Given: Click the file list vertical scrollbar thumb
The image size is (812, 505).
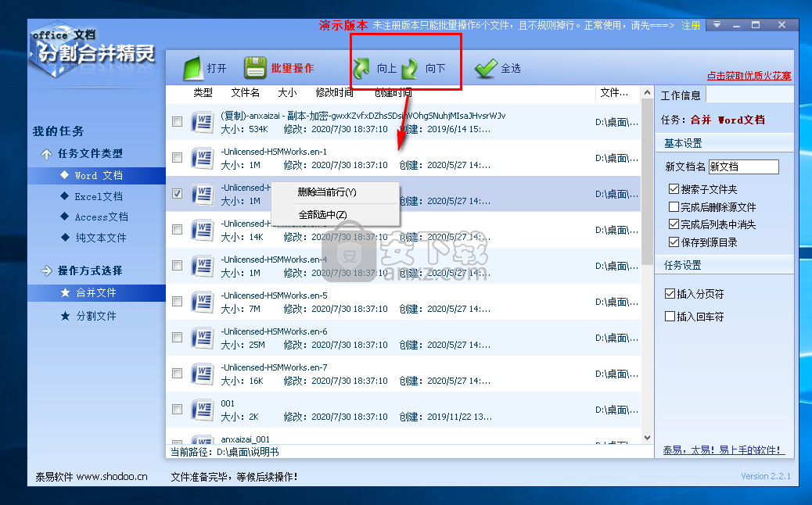Looking at the screenshot, I should point(647,181).
